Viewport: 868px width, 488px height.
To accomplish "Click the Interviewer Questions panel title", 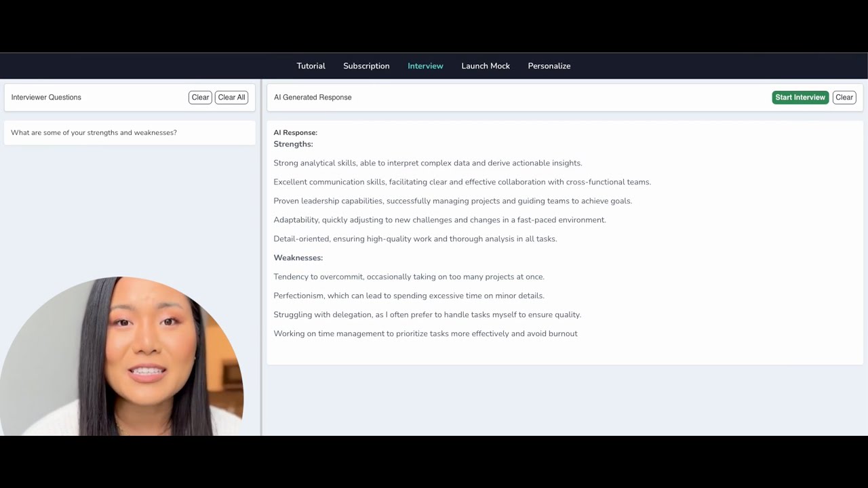I will click(x=46, y=98).
